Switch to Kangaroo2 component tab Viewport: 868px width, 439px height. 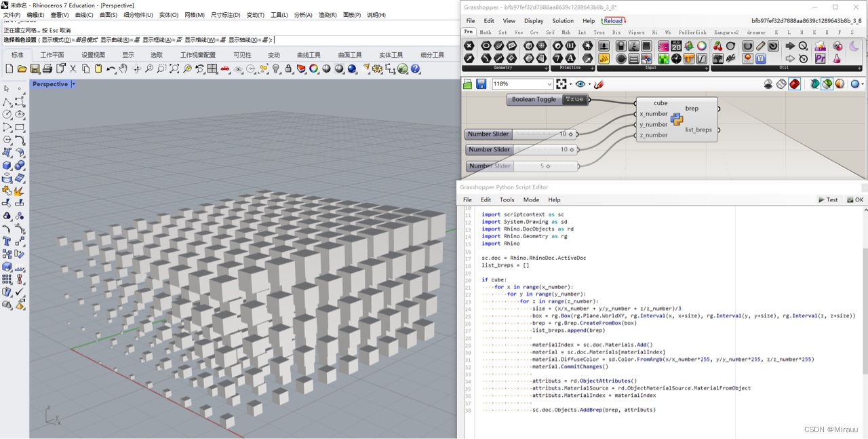(x=726, y=32)
